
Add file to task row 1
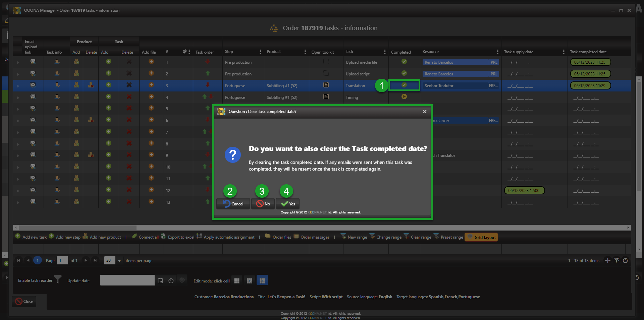(x=151, y=62)
